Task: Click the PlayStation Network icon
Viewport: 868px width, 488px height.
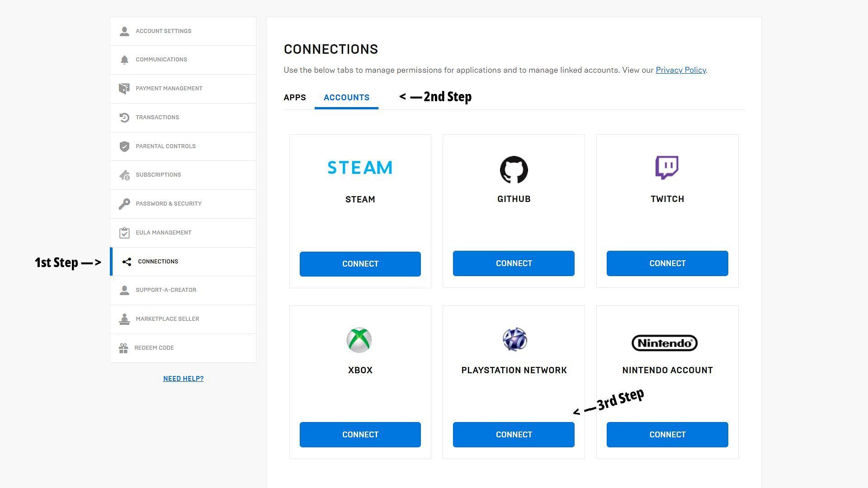Action: tap(513, 340)
